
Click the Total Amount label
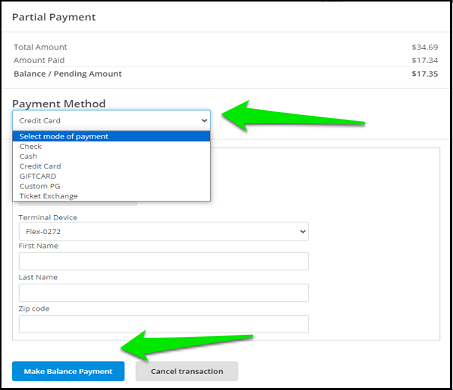(x=40, y=47)
